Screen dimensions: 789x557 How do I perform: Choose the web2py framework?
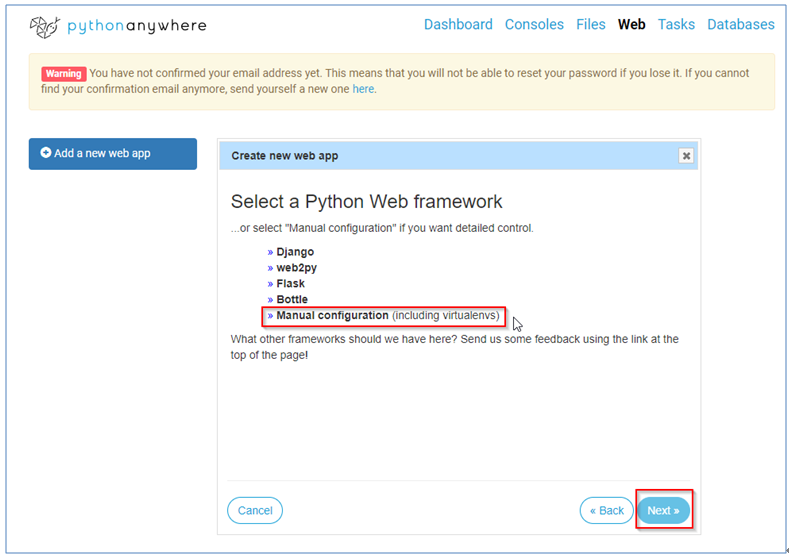[296, 268]
